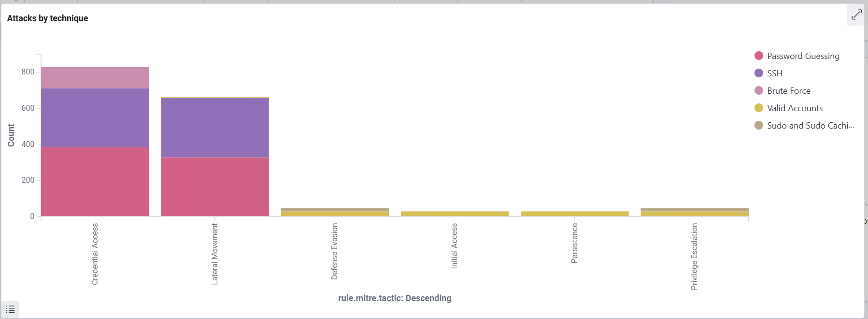Open Sudo and Sudo Caching legend options

click(x=811, y=126)
